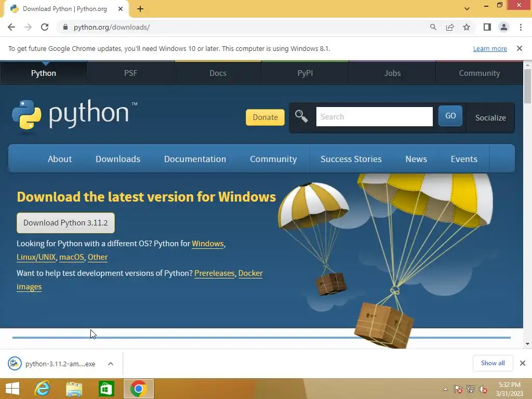Open a new tab with plus button
The width and height of the screenshot is (532, 399).
click(140, 9)
